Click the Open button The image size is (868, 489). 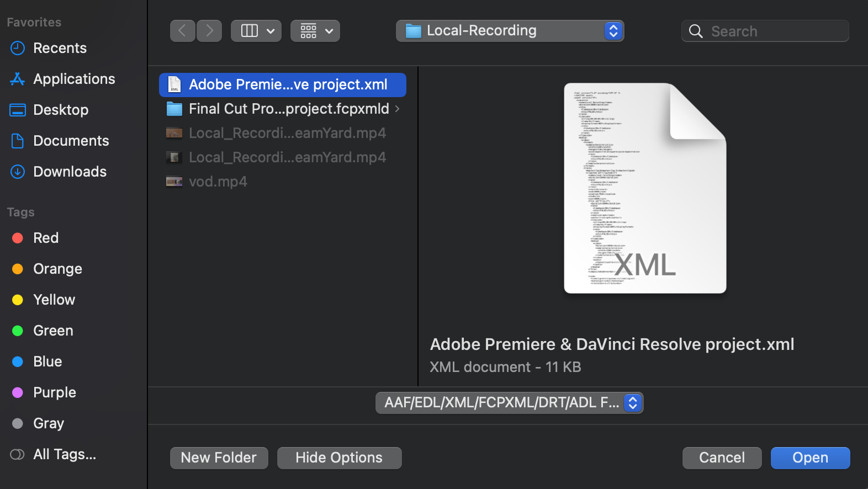pyautogui.click(x=810, y=458)
